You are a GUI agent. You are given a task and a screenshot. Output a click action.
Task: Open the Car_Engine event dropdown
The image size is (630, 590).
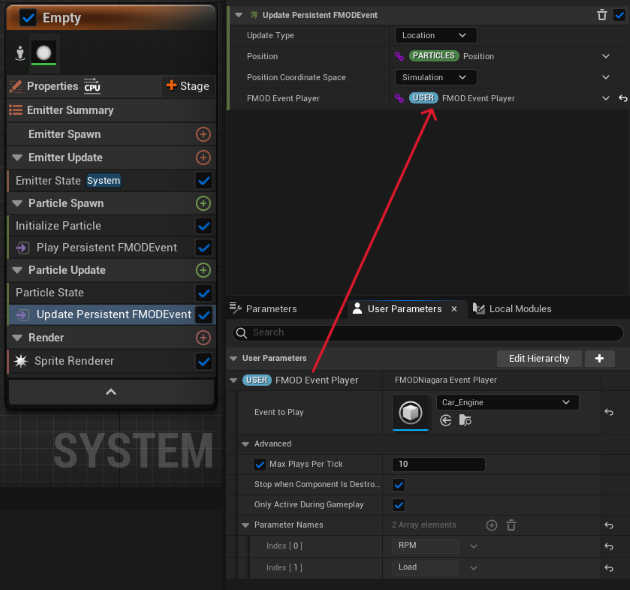tap(507, 402)
